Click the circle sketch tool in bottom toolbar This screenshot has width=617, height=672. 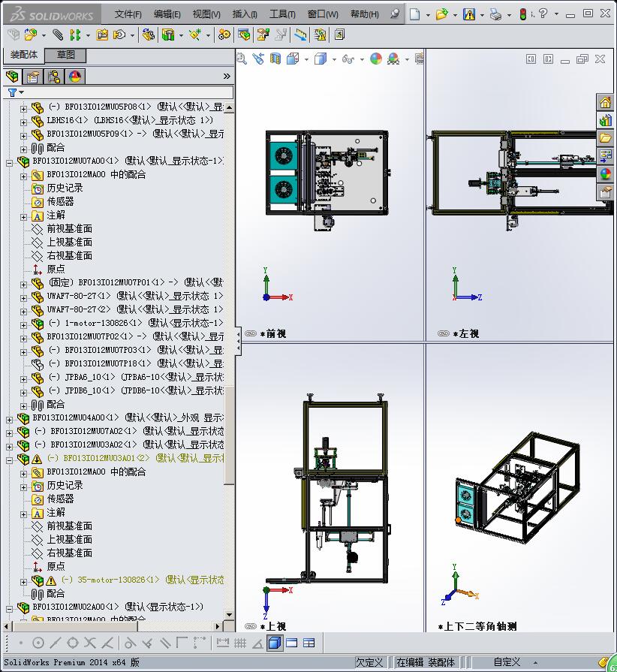click(38, 643)
